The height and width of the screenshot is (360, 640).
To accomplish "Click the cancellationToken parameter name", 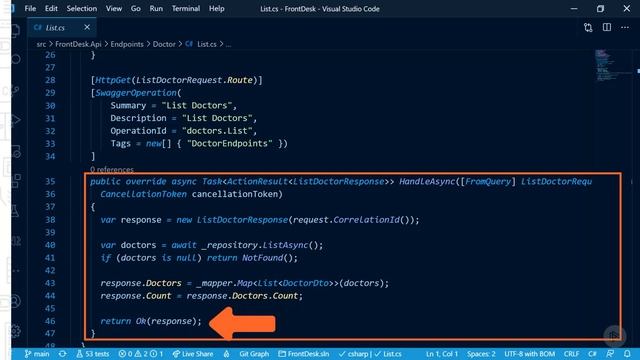I will [235, 194].
